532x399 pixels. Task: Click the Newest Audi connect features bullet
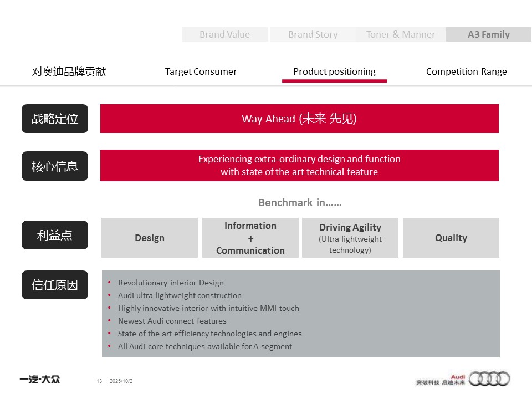[172, 321]
